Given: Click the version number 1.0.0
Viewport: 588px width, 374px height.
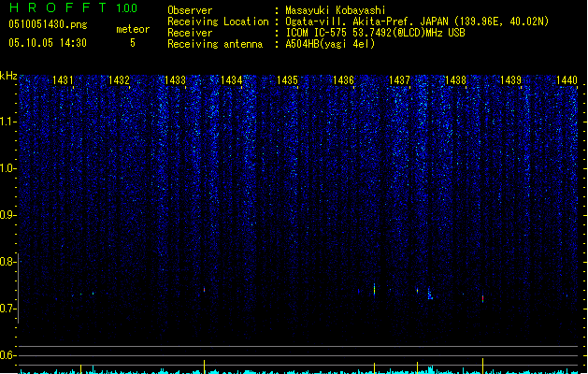Looking at the screenshot, I should (x=127, y=8).
